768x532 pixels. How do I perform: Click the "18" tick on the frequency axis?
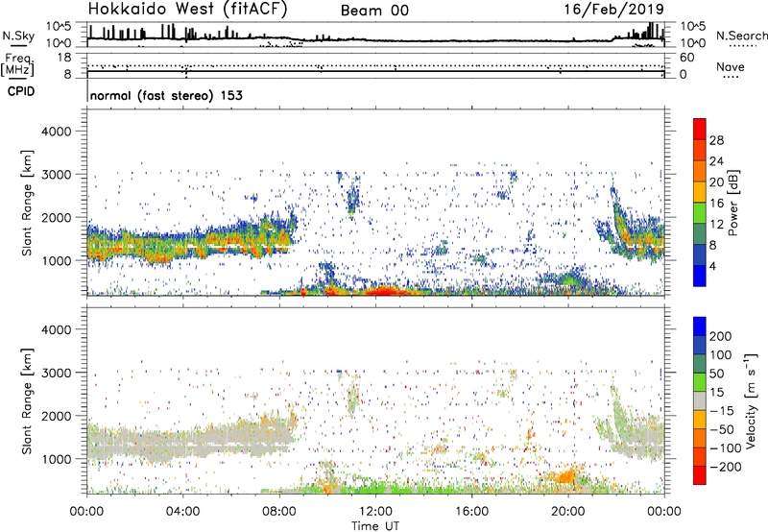tap(64, 58)
